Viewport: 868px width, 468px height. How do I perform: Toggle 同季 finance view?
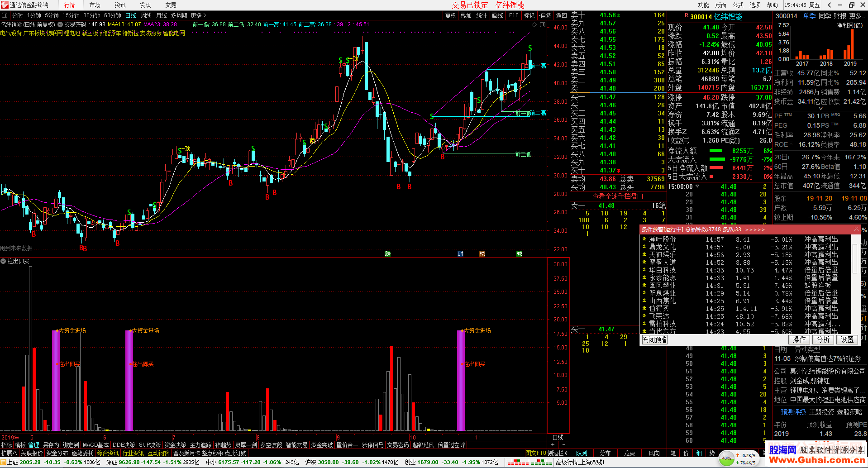click(825, 16)
